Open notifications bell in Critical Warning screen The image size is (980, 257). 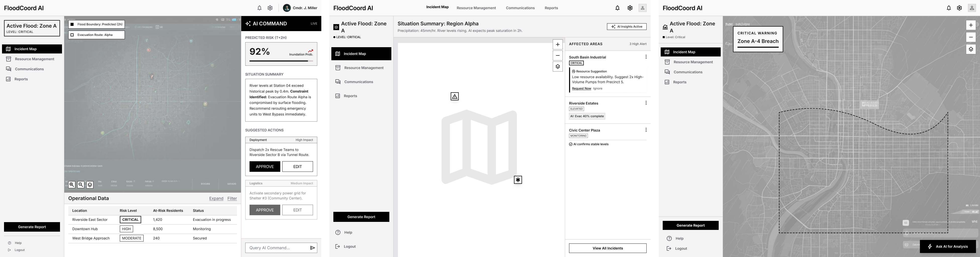click(949, 8)
